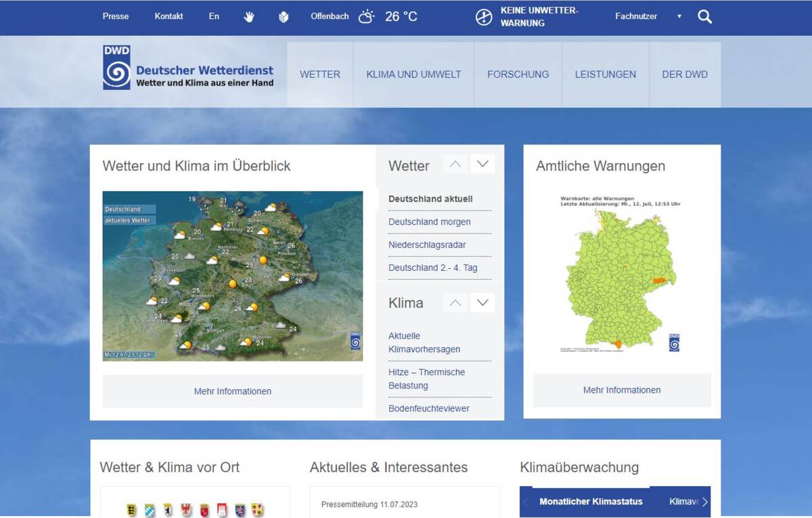This screenshot has height=518, width=812.
Task: Open the site search magnifier
Action: pyautogui.click(x=704, y=17)
